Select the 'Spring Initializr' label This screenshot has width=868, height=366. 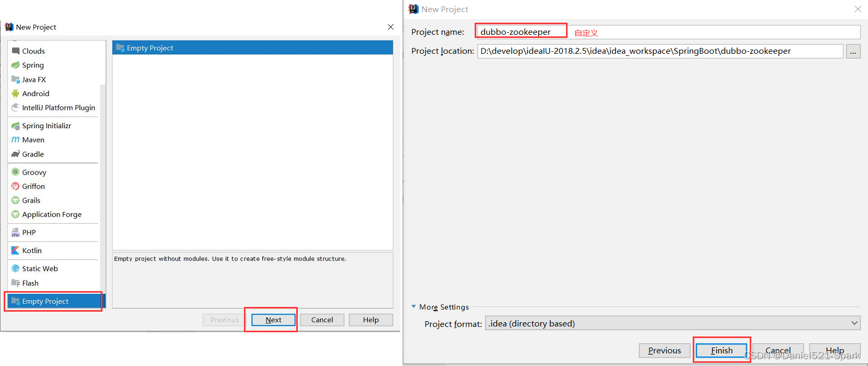tap(46, 126)
